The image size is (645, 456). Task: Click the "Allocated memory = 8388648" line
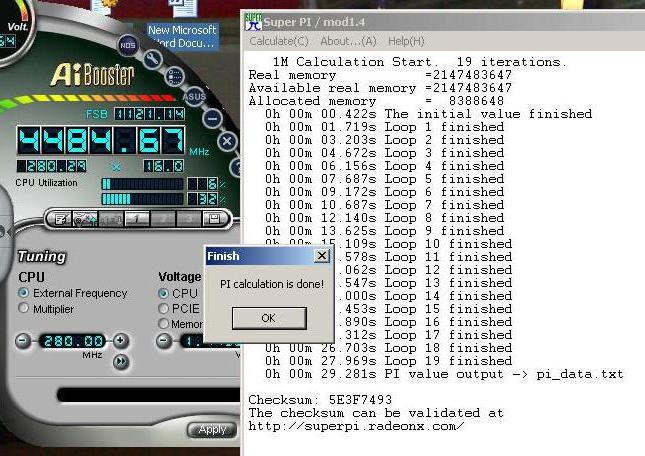click(376, 101)
